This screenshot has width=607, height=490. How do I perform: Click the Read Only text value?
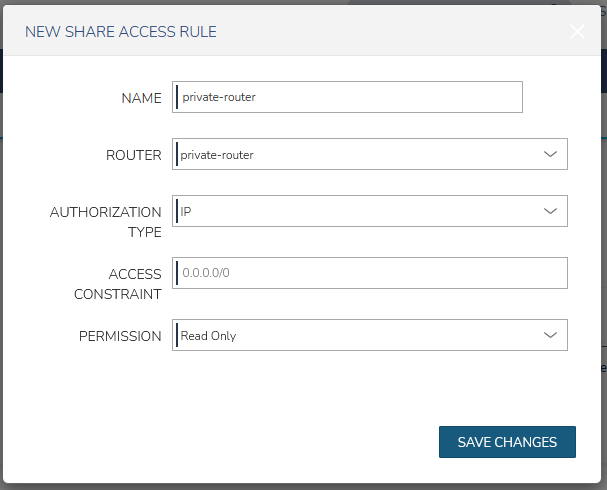tap(208, 336)
